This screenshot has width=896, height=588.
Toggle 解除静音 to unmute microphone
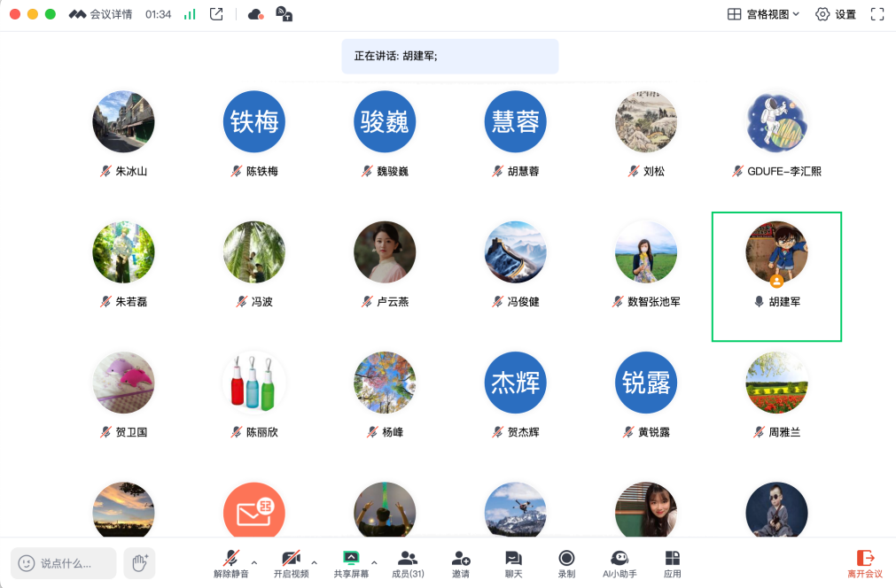230,563
